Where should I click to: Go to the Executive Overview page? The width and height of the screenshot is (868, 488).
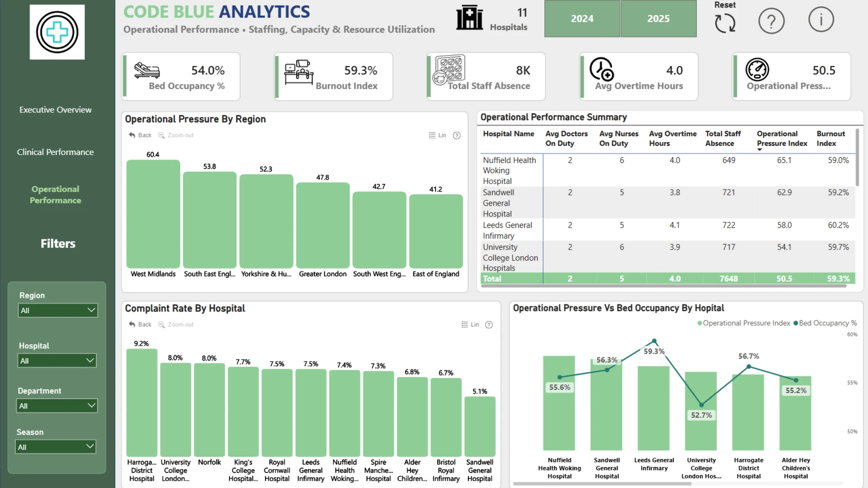[55, 110]
